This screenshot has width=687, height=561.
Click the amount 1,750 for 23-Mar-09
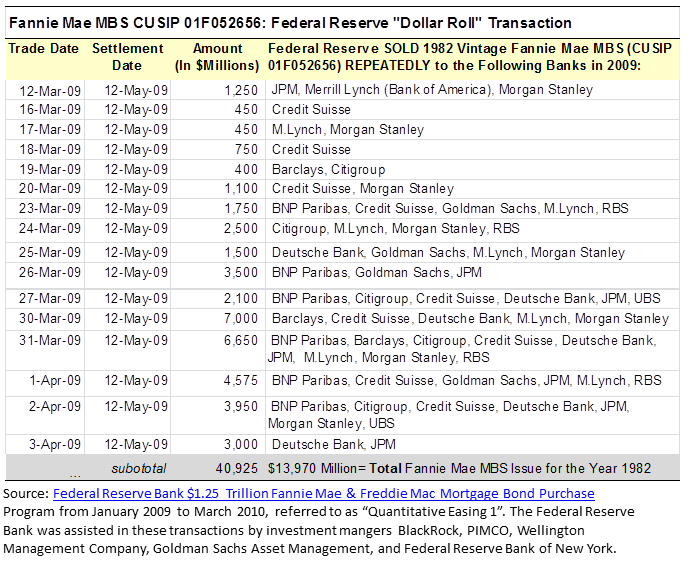coord(241,208)
